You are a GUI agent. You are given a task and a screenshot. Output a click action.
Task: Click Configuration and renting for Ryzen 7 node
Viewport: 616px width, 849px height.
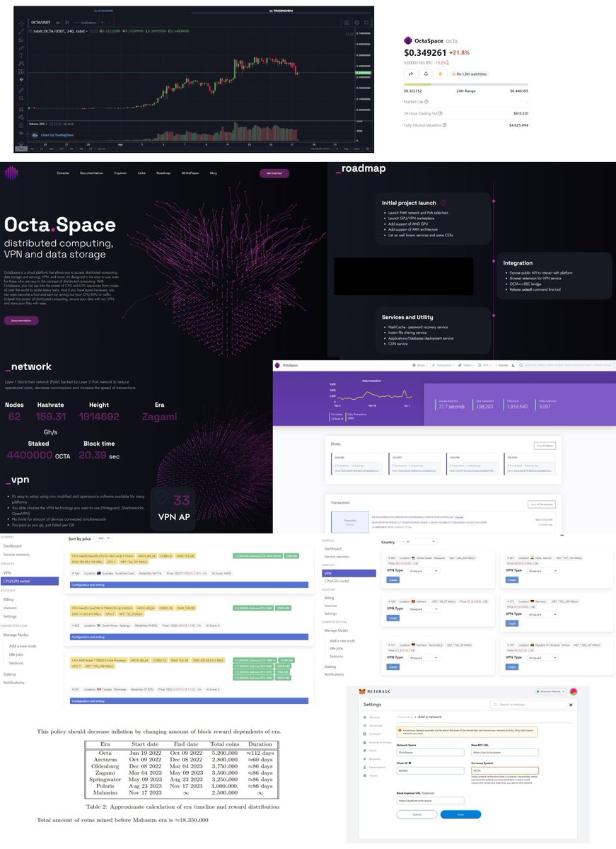click(x=189, y=701)
